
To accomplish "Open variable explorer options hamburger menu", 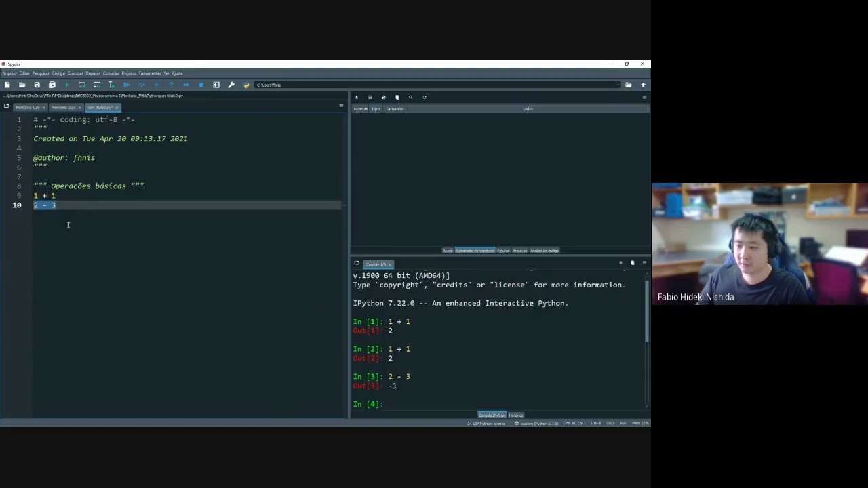I will click(644, 97).
